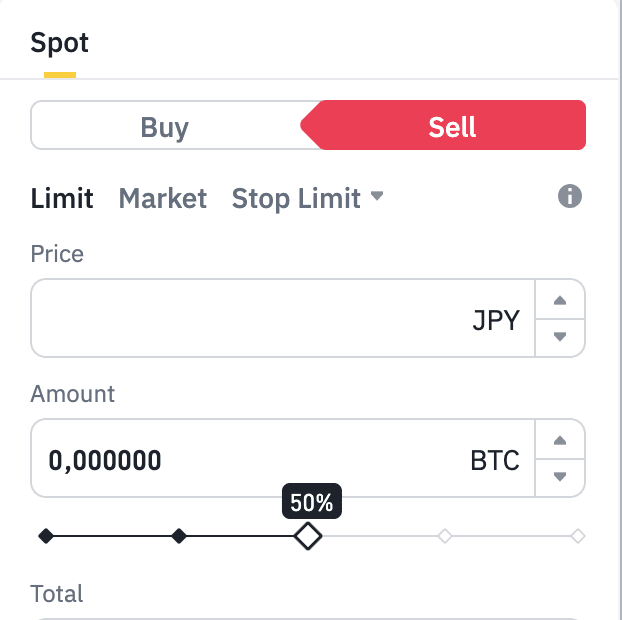The height and width of the screenshot is (620, 622).
Task: Increase BTC amount with up arrow
Action: click(560, 440)
